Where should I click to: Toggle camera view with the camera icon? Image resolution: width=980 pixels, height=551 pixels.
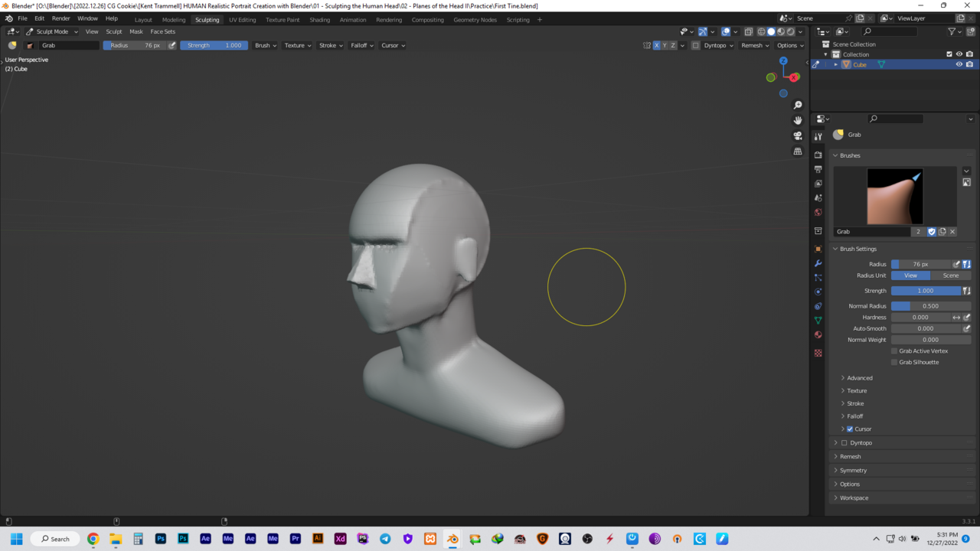coord(798,136)
